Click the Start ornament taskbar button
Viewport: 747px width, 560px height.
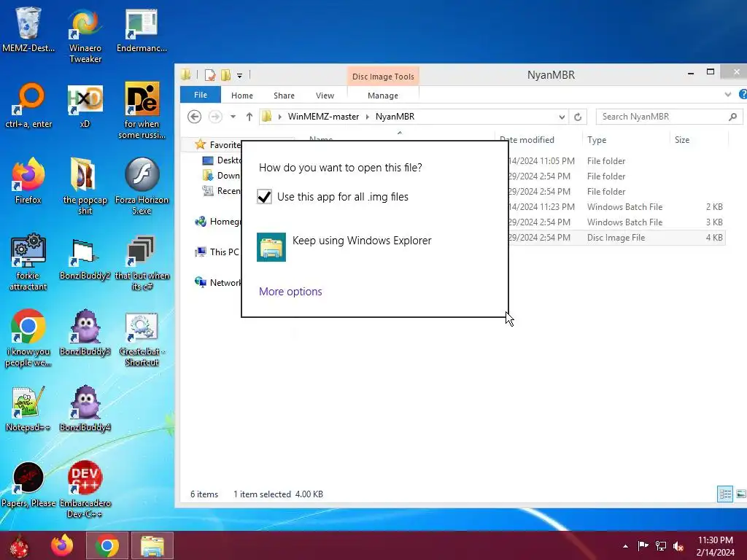[19, 545]
